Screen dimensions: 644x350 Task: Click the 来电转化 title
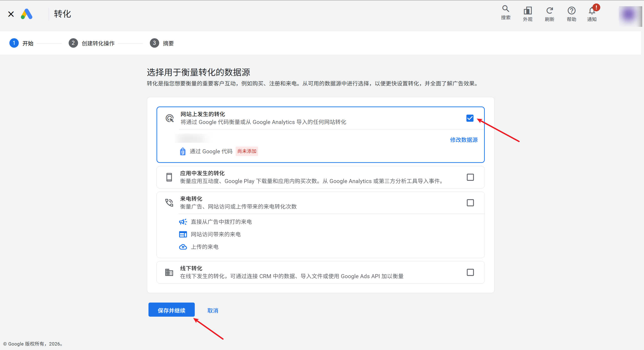191,199
